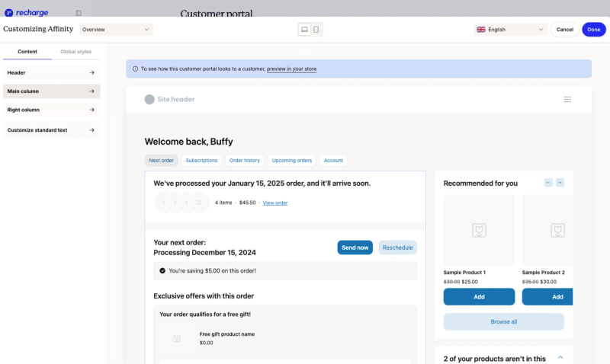Follow the preview in your store link
The height and width of the screenshot is (364, 610).
[292, 69]
